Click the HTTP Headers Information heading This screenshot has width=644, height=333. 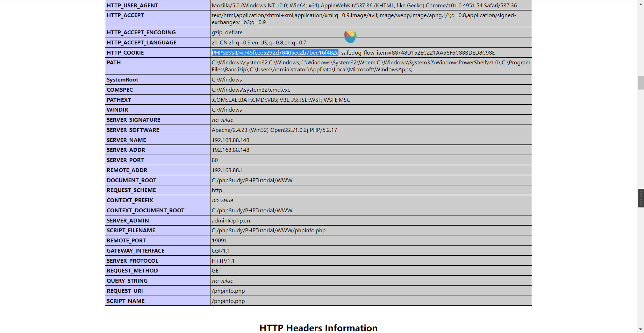coord(319,328)
